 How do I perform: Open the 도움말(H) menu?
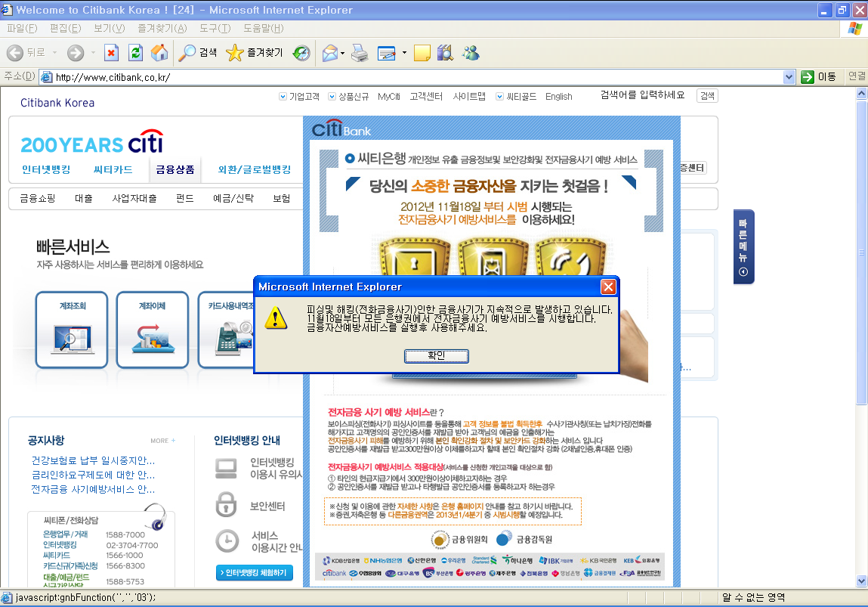[x=264, y=28]
